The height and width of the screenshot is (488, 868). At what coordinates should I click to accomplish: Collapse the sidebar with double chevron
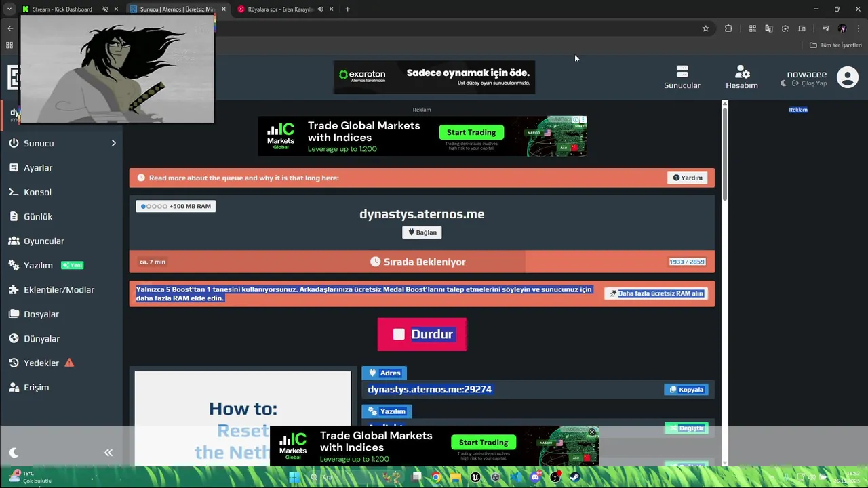tap(108, 452)
